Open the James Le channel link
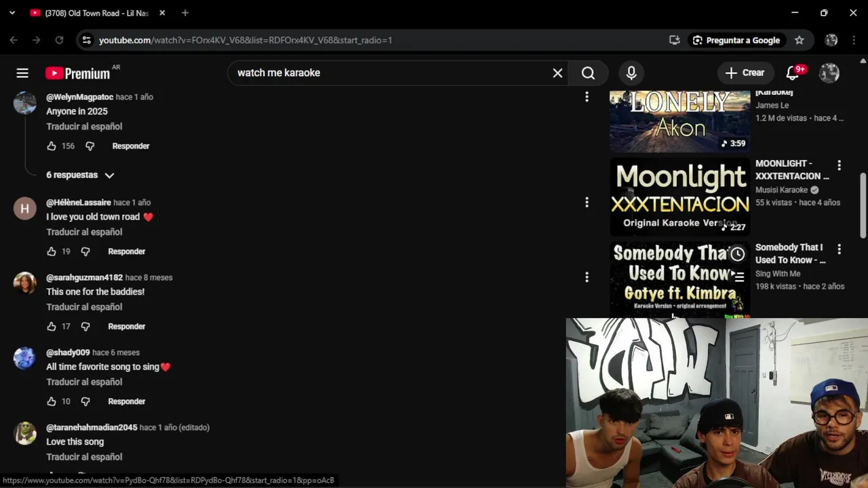Image resolution: width=868 pixels, height=488 pixels. pyautogui.click(x=772, y=105)
